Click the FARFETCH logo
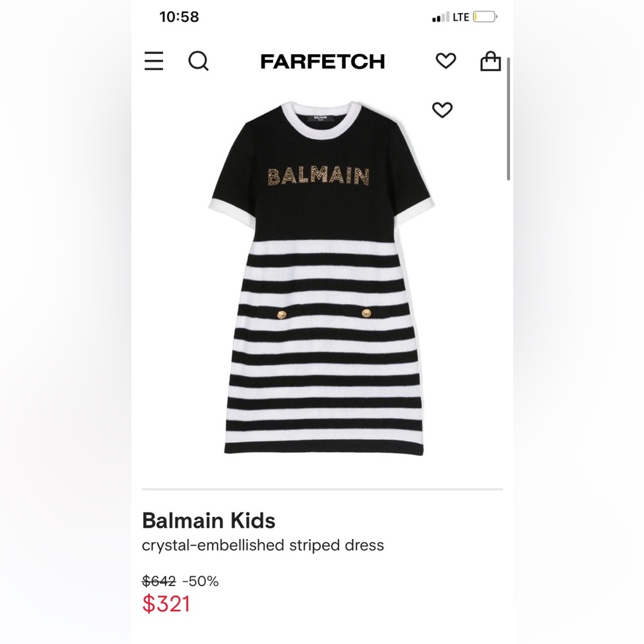The width and height of the screenshot is (644, 644). (323, 61)
